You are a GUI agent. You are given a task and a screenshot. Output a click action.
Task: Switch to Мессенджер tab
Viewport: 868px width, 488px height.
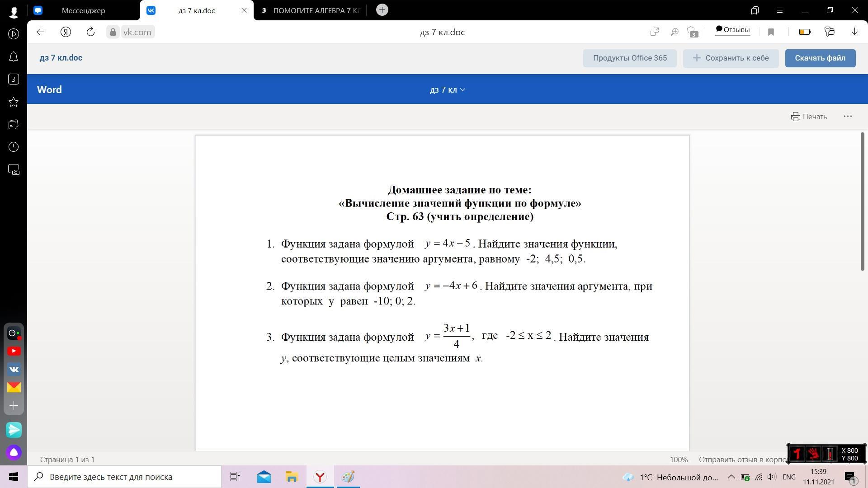(83, 10)
